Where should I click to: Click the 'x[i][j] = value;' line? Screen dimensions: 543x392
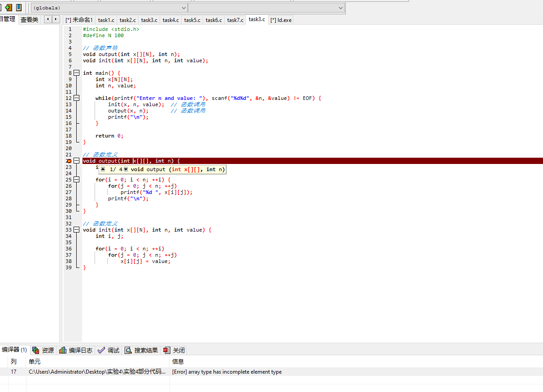[x=146, y=261]
